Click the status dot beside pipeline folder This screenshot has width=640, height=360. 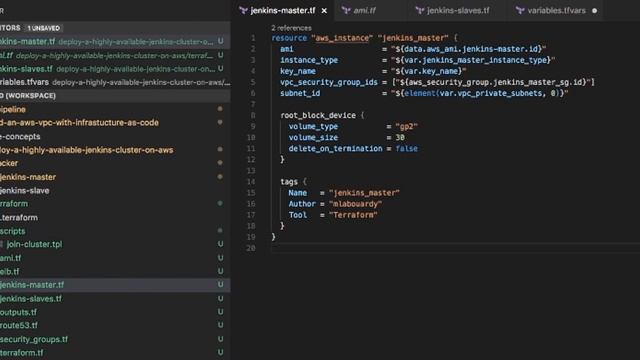220,109
